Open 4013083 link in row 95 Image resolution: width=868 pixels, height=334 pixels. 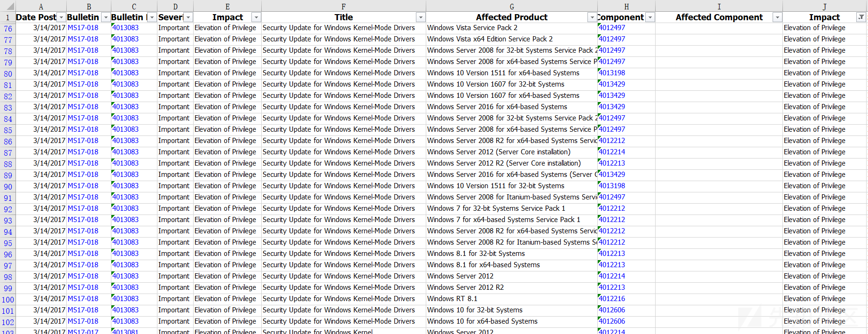pyautogui.click(x=126, y=242)
